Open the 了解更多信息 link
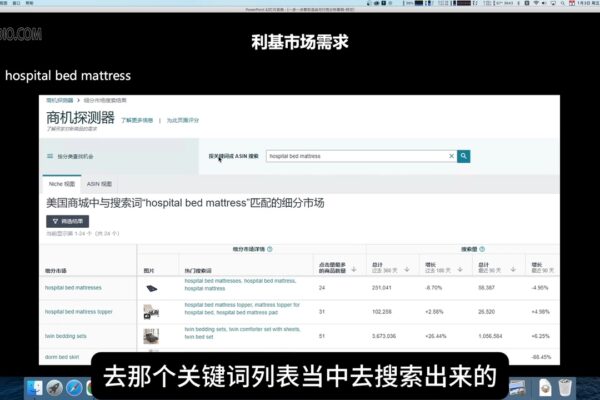Image resolution: width=600 pixels, height=400 pixels. 137,120
